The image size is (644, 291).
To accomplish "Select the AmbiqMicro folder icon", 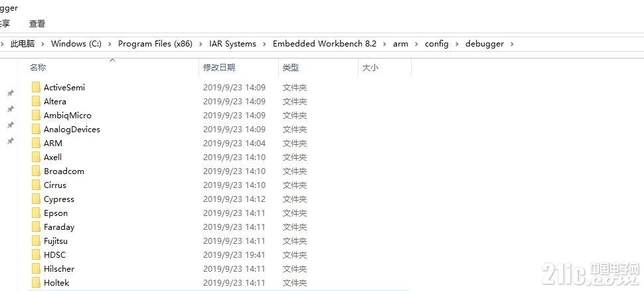I will pyautogui.click(x=36, y=115).
